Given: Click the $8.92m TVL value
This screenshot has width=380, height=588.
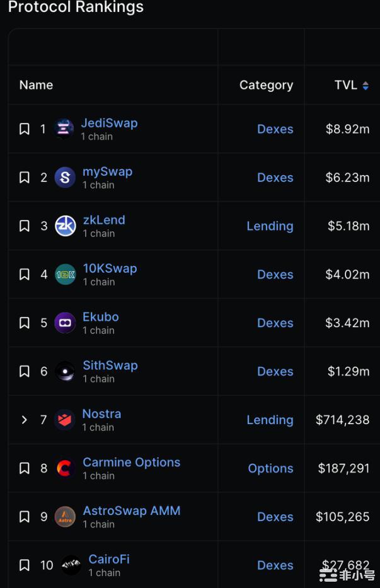Looking at the screenshot, I should coord(347,129).
